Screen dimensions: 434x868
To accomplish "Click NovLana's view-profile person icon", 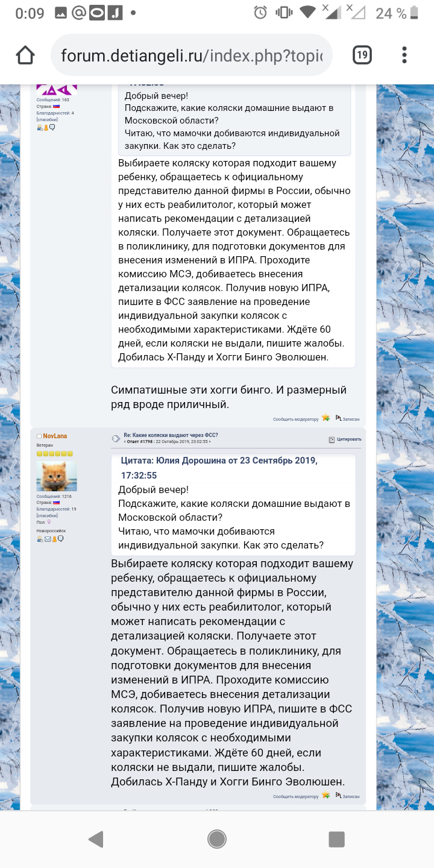I will point(40,539).
